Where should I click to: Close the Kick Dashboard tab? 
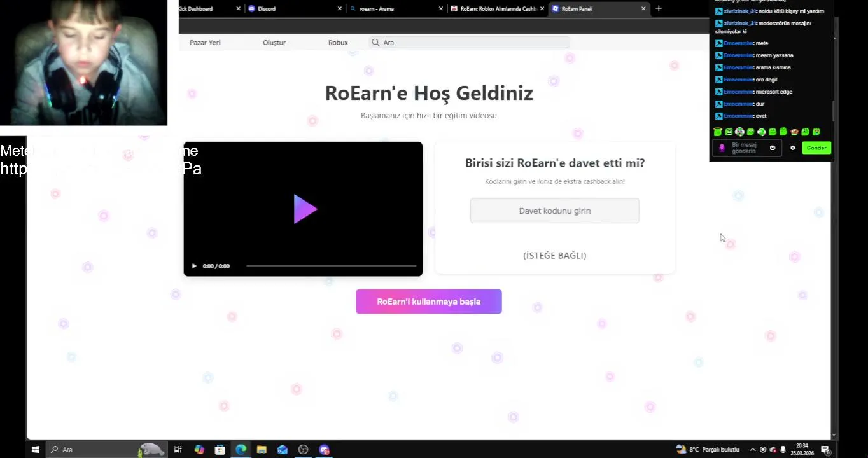pyautogui.click(x=239, y=9)
